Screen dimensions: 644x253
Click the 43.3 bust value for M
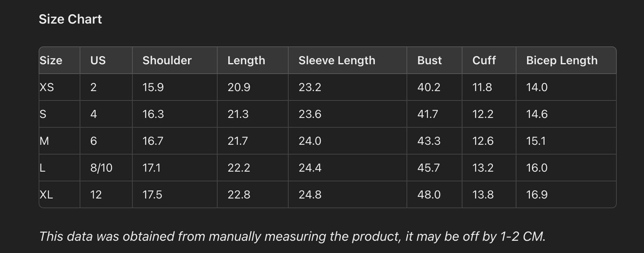click(x=429, y=141)
